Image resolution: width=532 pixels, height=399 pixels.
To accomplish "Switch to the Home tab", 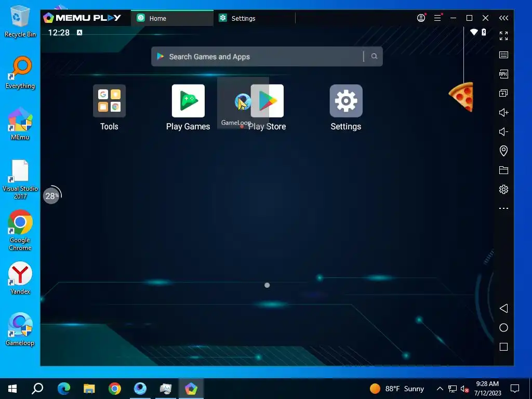I will (172, 18).
